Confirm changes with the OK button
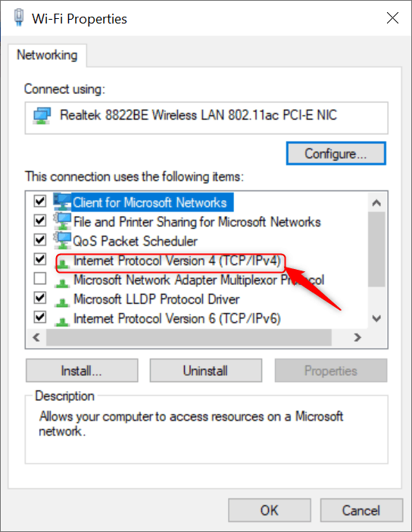The image size is (412, 532). 270,510
